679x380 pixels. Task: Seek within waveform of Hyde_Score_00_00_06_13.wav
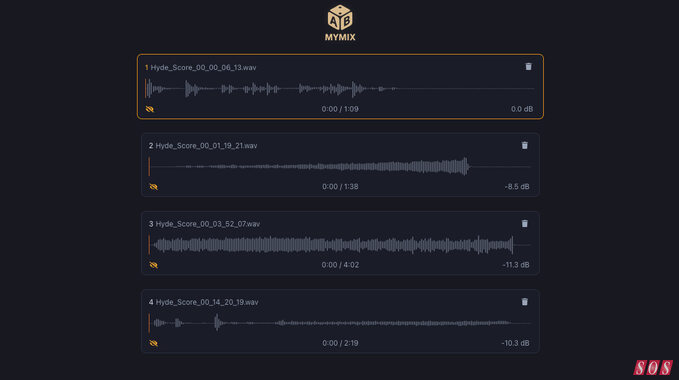click(x=340, y=89)
